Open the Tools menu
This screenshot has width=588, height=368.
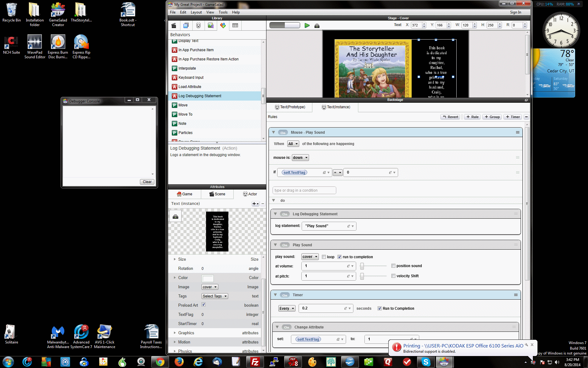[223, 12]
